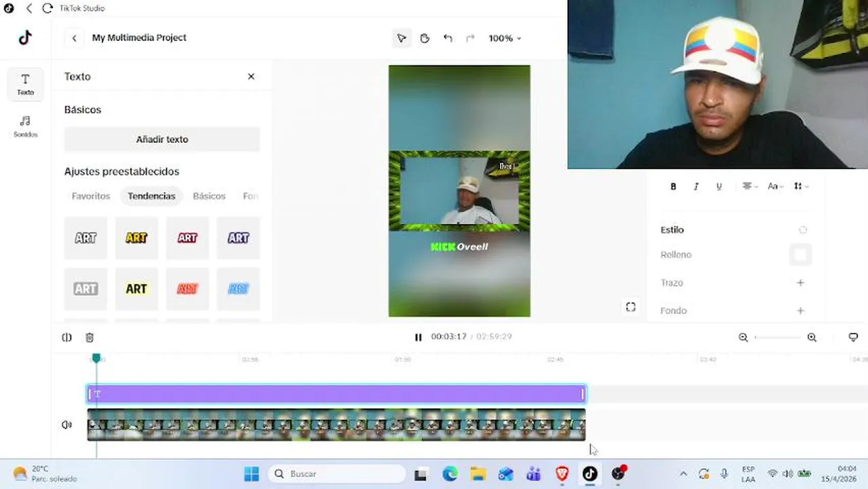Reload the TikTok Studio page

pos(47,8)
